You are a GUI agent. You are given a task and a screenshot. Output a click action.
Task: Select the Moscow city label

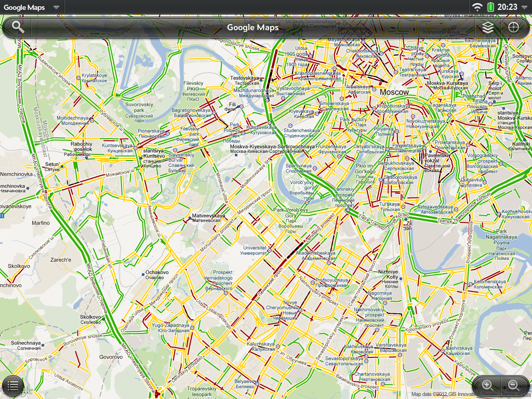pyautogui.click(x=394, y=92)
